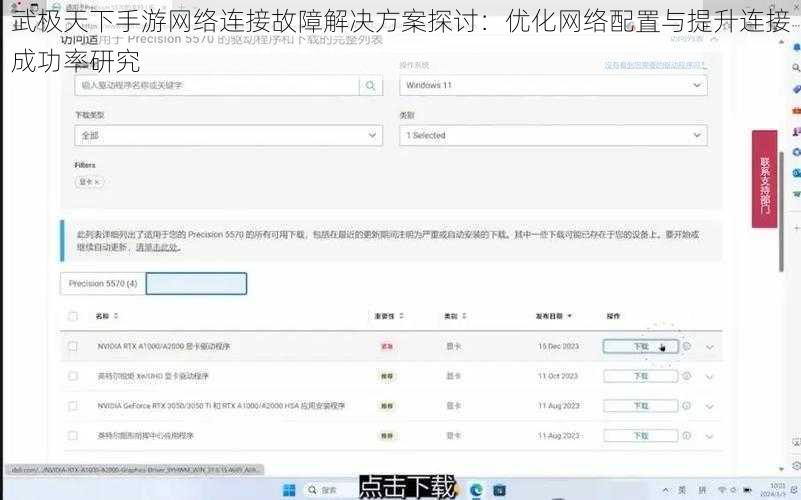
Task: Download the NVIDIA RTX A1000/A2000 driver
Action: [641, 346]
